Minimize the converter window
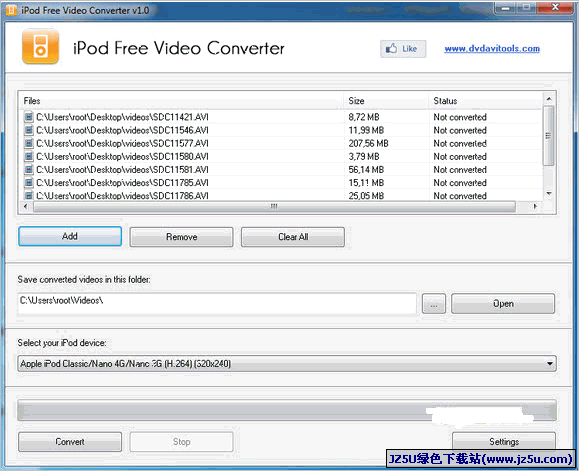 pos(505,7)
